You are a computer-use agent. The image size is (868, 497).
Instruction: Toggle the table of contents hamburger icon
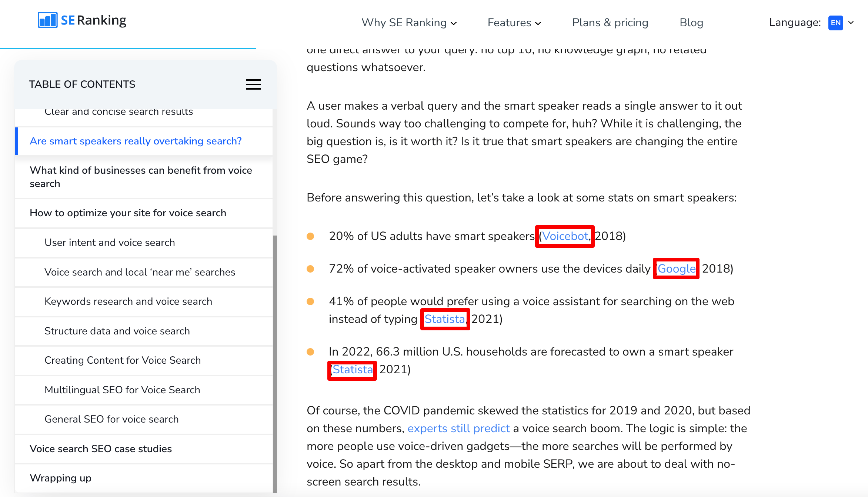pyautogui.click(x=253, y=84)
